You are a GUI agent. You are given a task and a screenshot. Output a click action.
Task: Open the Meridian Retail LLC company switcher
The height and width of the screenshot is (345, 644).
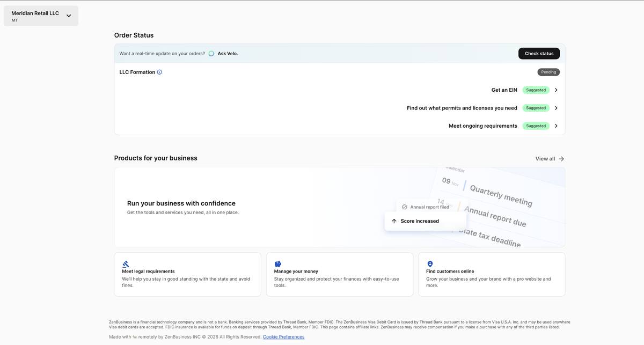pos(41,16)
